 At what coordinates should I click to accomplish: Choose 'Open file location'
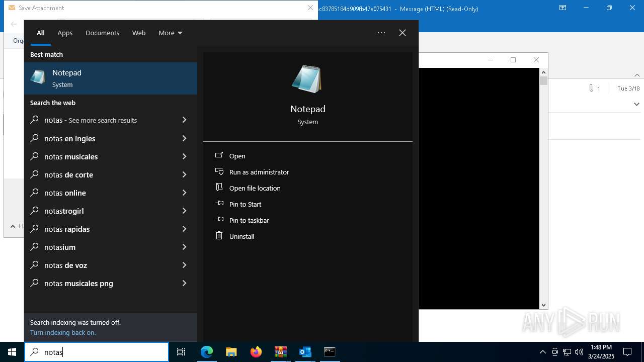pos(255,188)
